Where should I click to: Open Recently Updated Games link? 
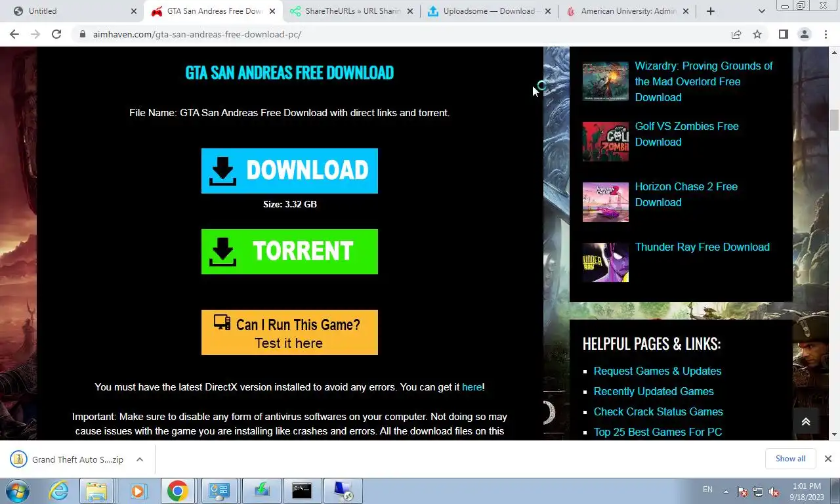tap(654, 391)
